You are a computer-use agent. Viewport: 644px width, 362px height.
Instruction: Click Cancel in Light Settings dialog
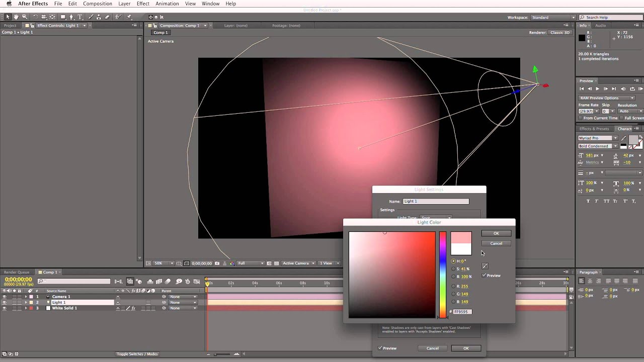433,348
